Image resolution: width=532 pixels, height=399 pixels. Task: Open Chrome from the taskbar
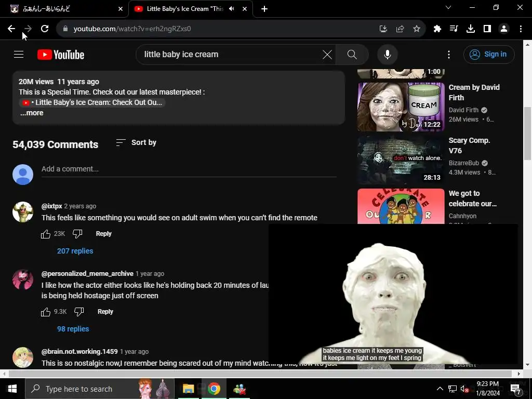click(x=214, y=389)
